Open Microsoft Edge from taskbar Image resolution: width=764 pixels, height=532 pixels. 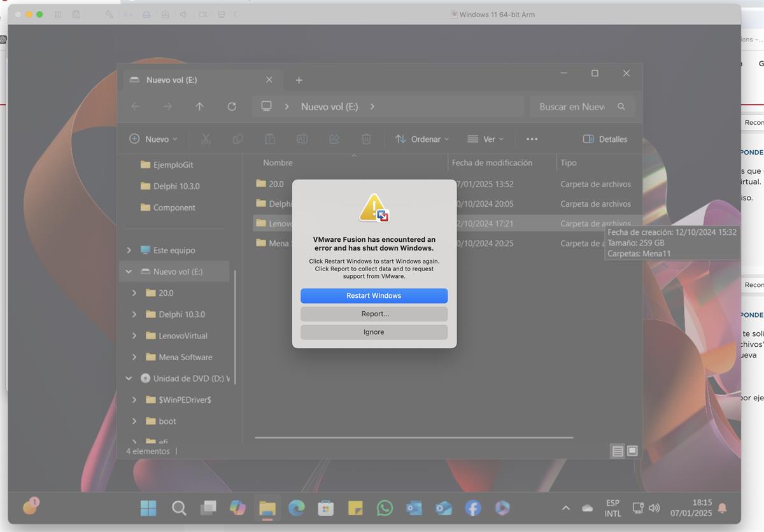pos(296,508)
